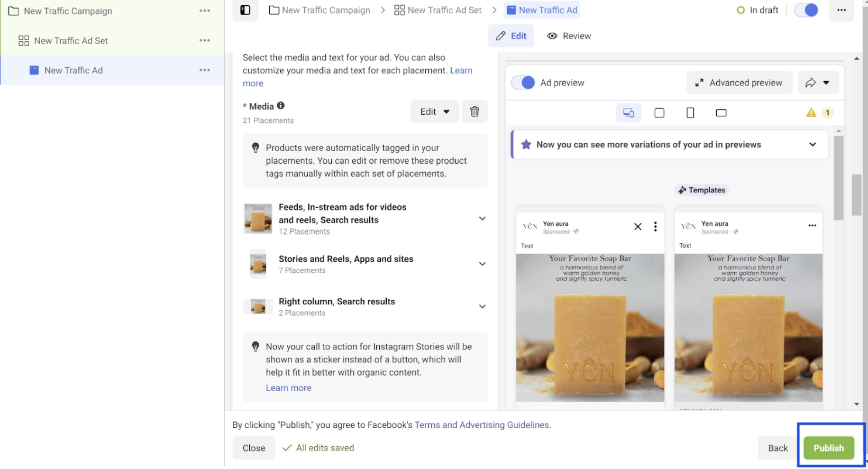Expand Stories and Reels, Apps and sites placements
Screen dimensions: 868x469
coord(482,264)
